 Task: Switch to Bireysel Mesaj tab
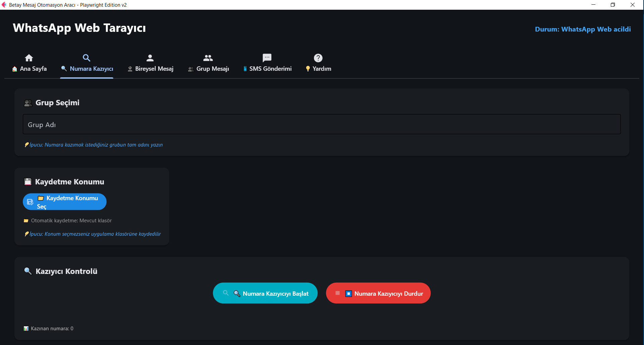coord(150,63)
